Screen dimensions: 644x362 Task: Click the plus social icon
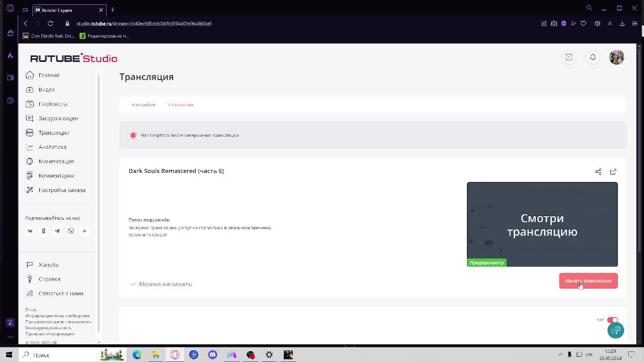(84, 231)
